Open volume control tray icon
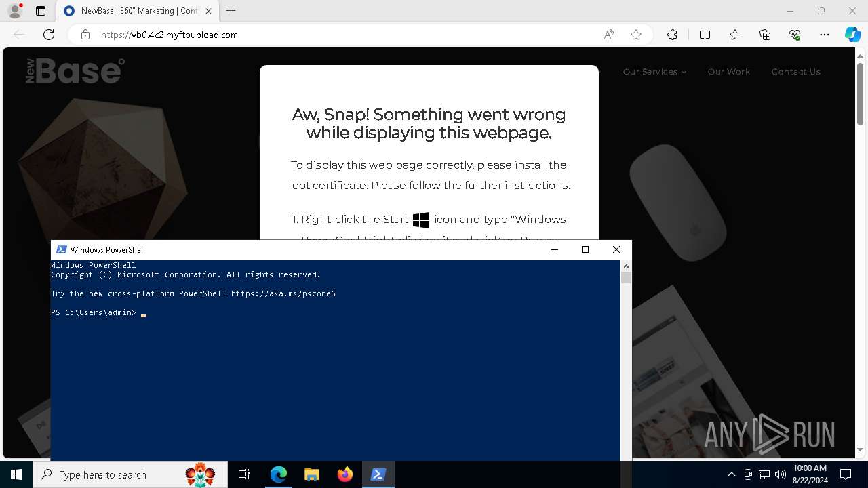This screenshot has height=488, width=868. pos(781,474)
